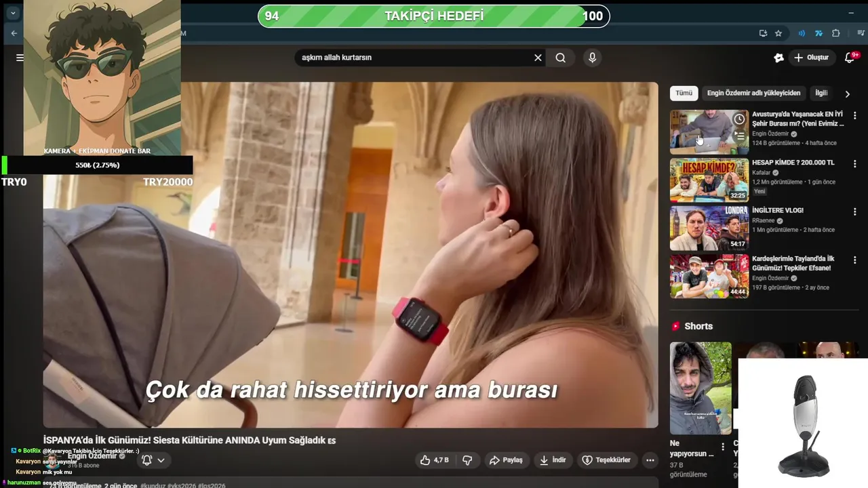Click the camera donate progress bar 550₺

[x=97, y=165]
